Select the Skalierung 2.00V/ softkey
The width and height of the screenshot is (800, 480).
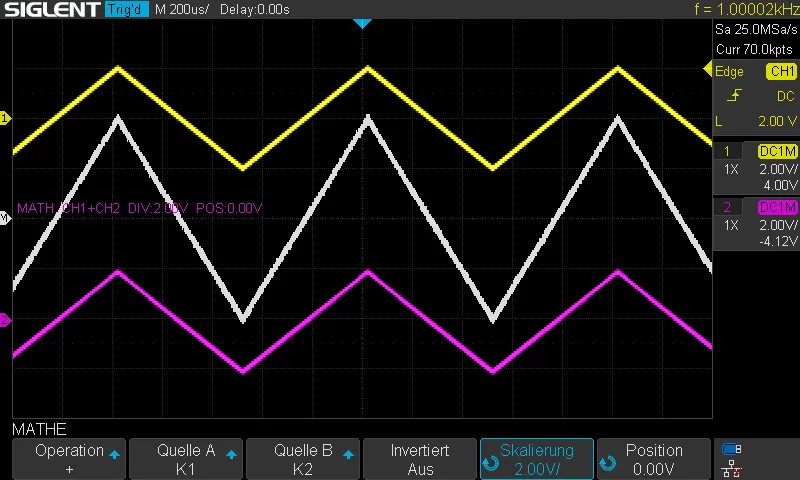tap(537, 459)
